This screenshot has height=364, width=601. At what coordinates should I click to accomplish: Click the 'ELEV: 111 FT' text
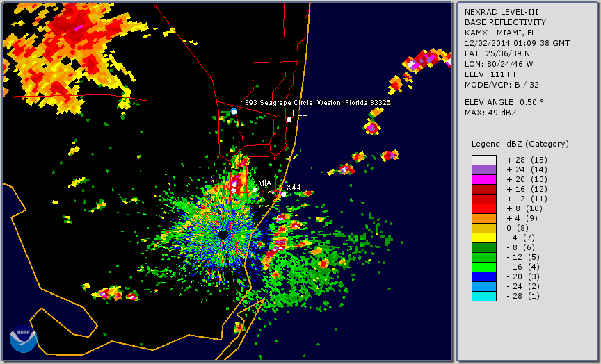point(490,74)
